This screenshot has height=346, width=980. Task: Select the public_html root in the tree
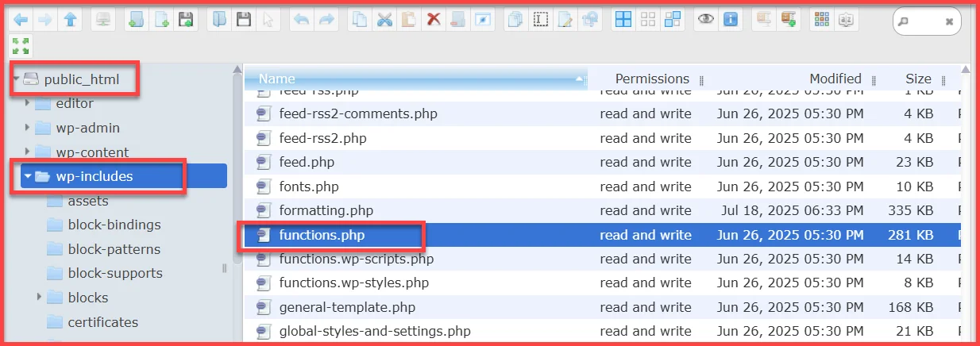(x=82, y=79)
